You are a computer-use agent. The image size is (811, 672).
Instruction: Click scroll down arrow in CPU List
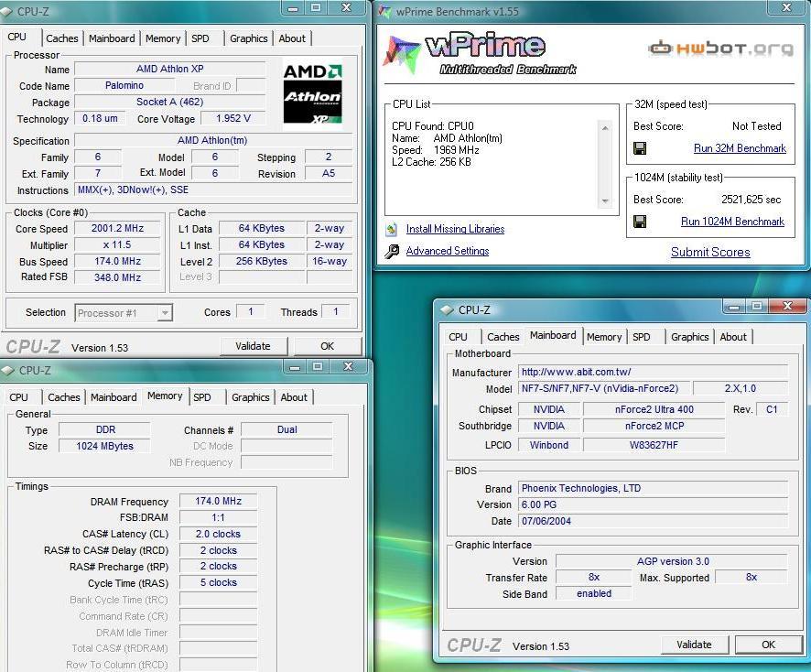tap(605, 201)
